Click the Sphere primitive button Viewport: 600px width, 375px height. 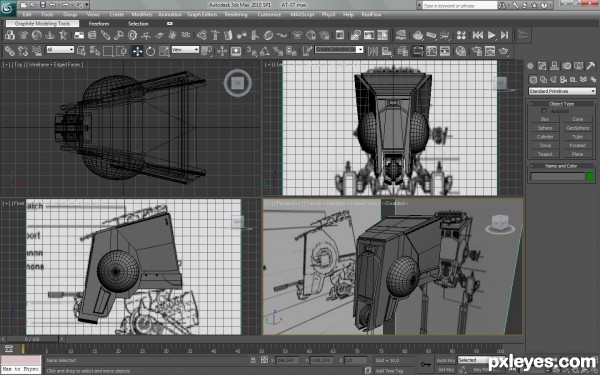coord(545,128)
